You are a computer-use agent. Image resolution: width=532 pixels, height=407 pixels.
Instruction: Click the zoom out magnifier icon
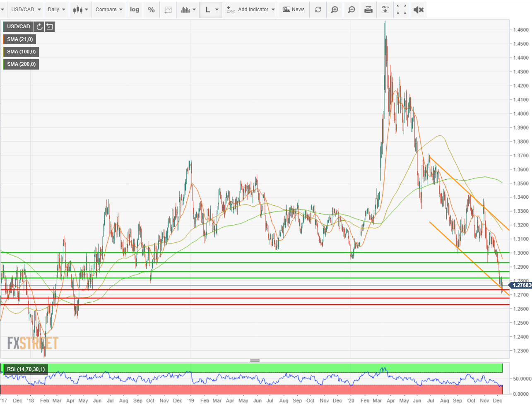pos(351,9)
